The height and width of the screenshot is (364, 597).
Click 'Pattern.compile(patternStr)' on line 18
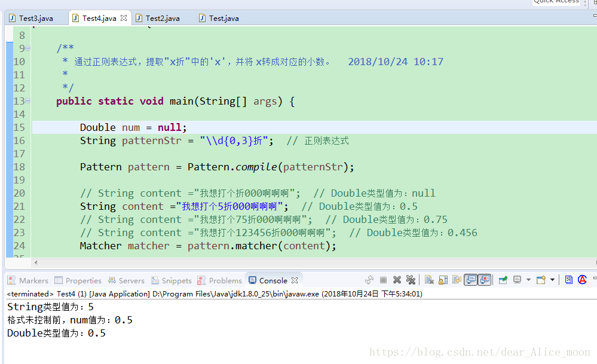point(268,167)
